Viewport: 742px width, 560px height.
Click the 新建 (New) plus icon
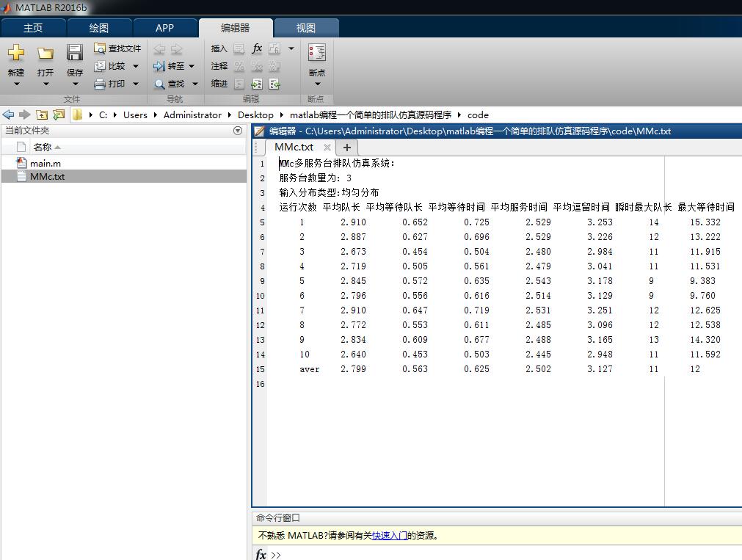click(16, 53)
